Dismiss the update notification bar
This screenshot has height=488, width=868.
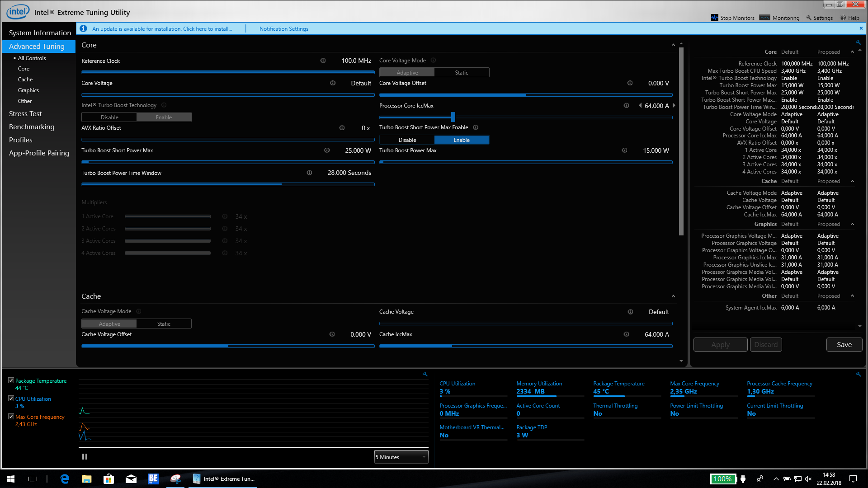pos(861,28)
